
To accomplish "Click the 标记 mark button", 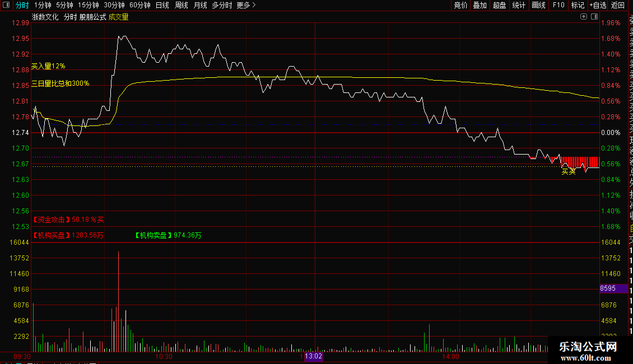I will 578,5.
